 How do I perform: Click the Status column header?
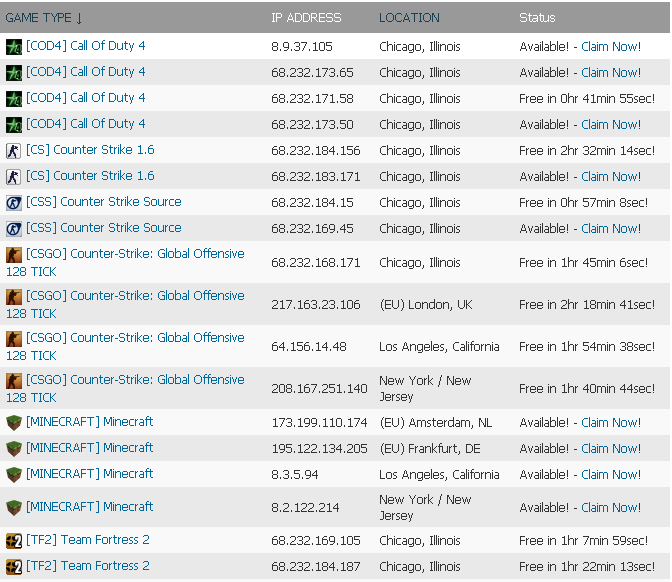pos(537,18)
